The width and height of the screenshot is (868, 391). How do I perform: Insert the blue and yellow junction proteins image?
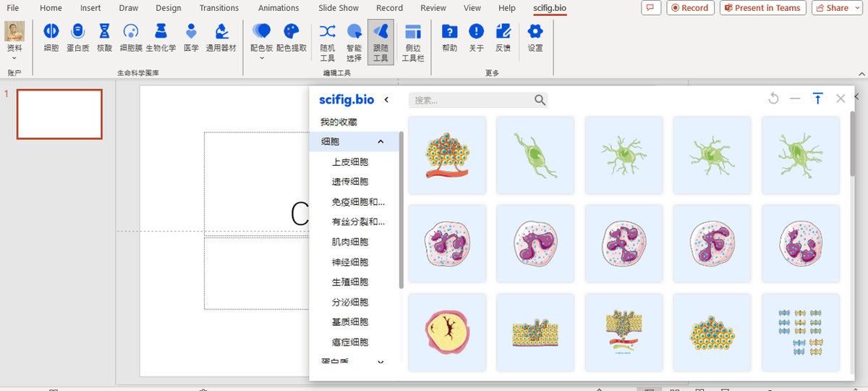tap(801, 332)
